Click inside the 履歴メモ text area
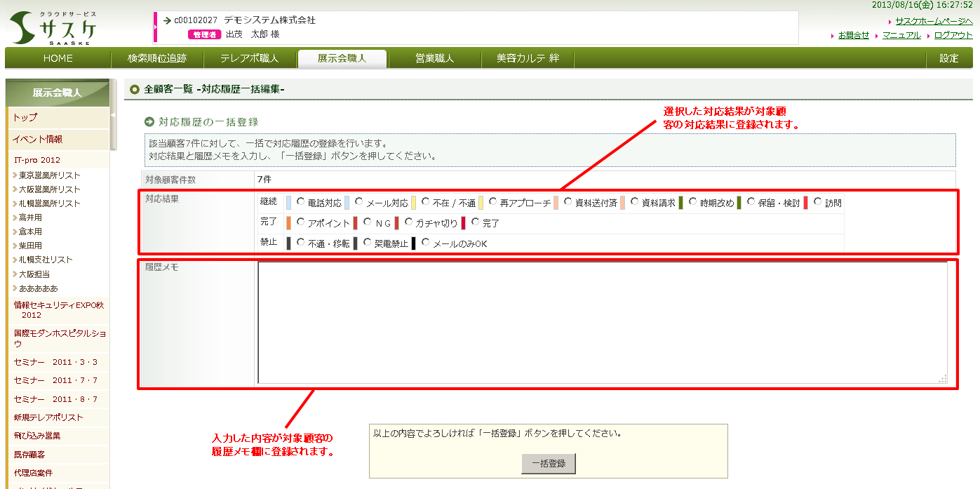980x489 pixels. (x=602, y=322)
